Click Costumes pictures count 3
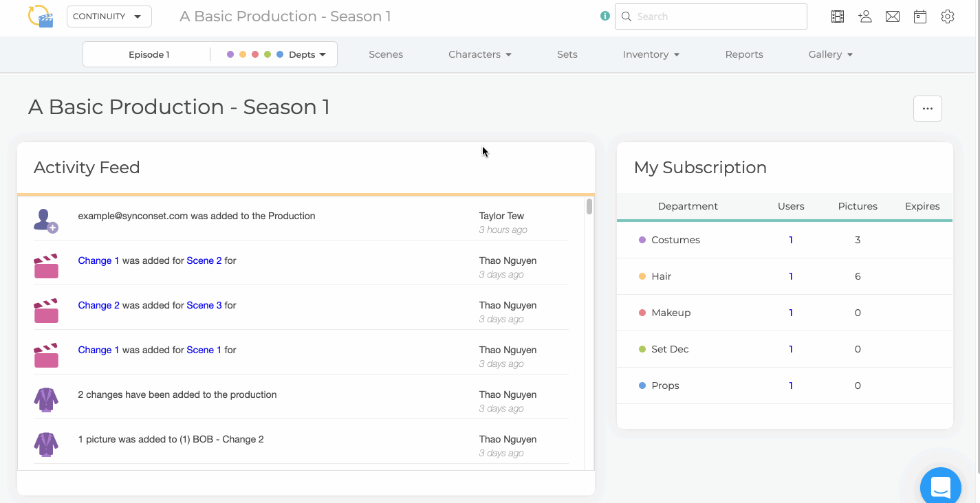This screenshot has height=503, width=980. point(858,240)
